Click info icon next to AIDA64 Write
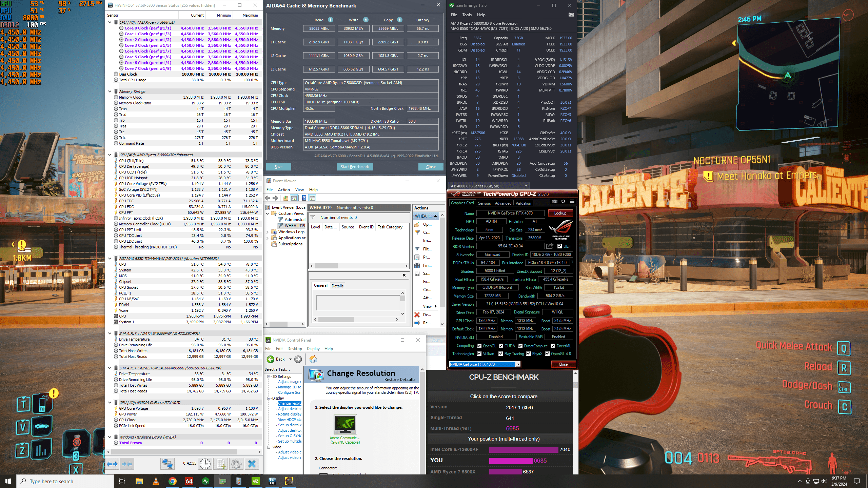Screen dimensions: 868x488 pyautogui.click(x=366, y=20)
